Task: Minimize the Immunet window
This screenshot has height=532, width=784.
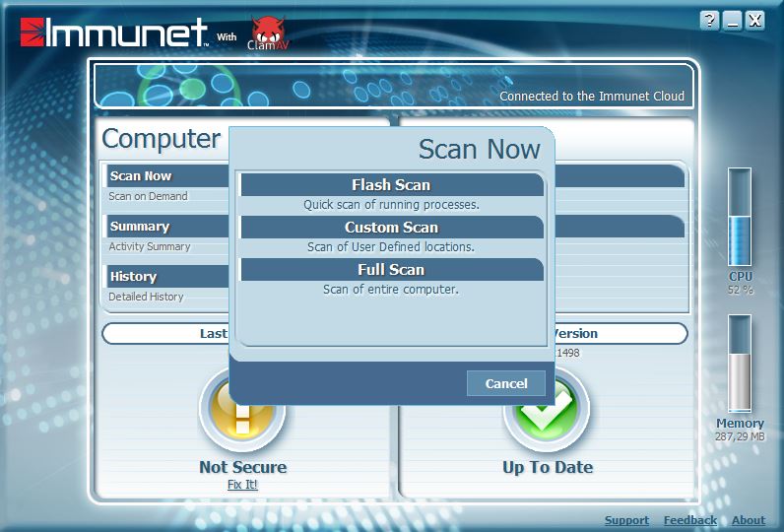Action: (x=732, y=21)
